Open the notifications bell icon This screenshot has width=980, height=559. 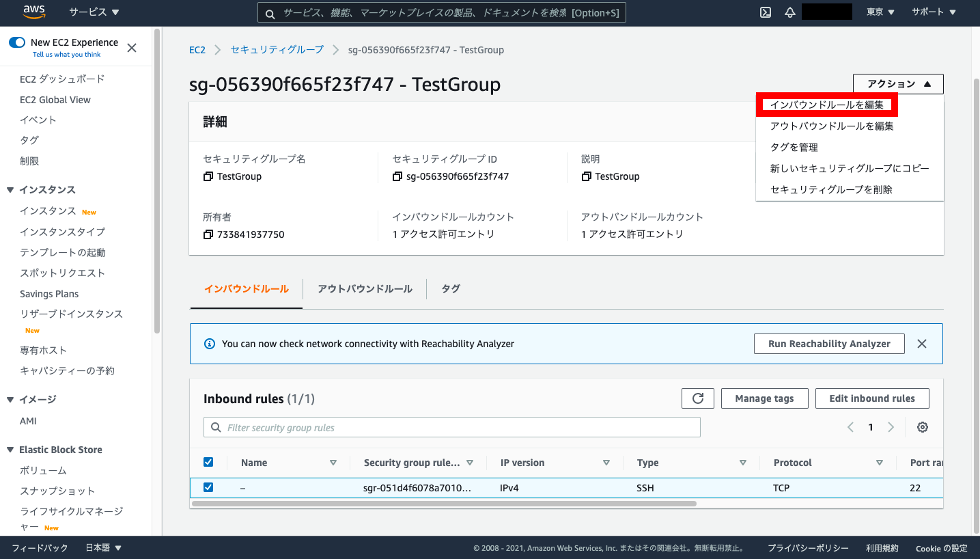[790, 12]
